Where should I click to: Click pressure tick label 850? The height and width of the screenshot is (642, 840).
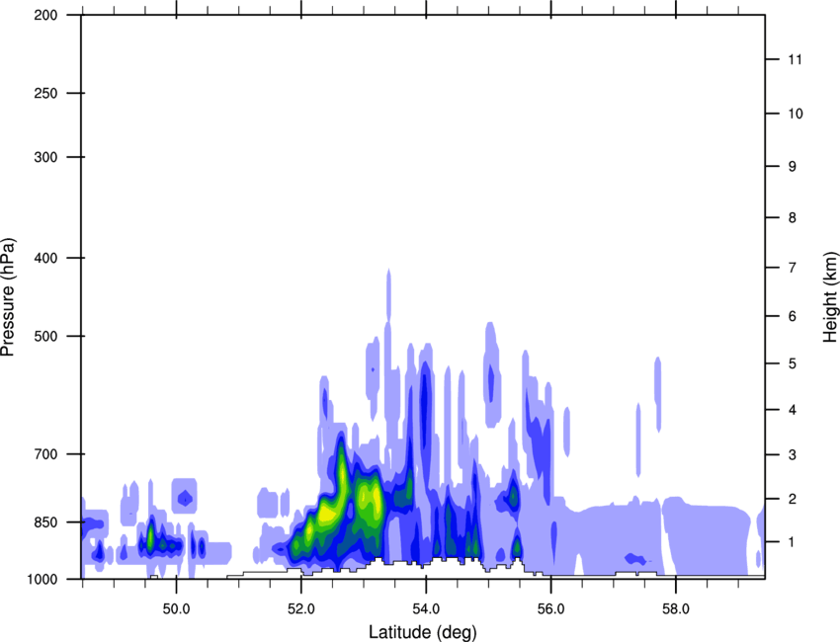click(45, 522)
